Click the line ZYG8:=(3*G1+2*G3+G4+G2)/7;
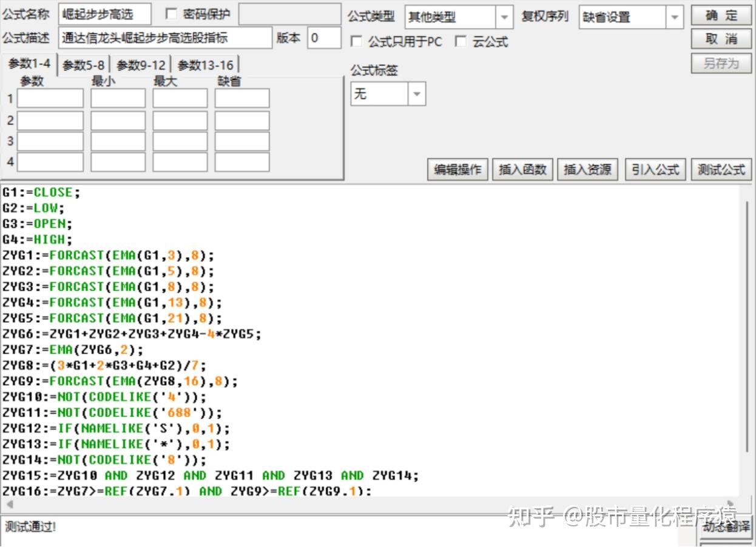Image resolution: width=756 pixels, height=547 pixels. 104,366
